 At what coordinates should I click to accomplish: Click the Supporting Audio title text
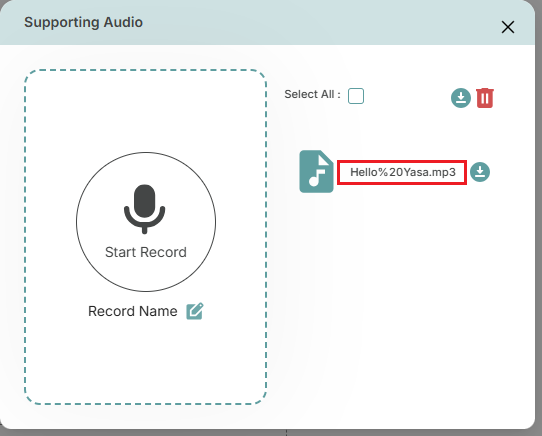tap(83, 22)
